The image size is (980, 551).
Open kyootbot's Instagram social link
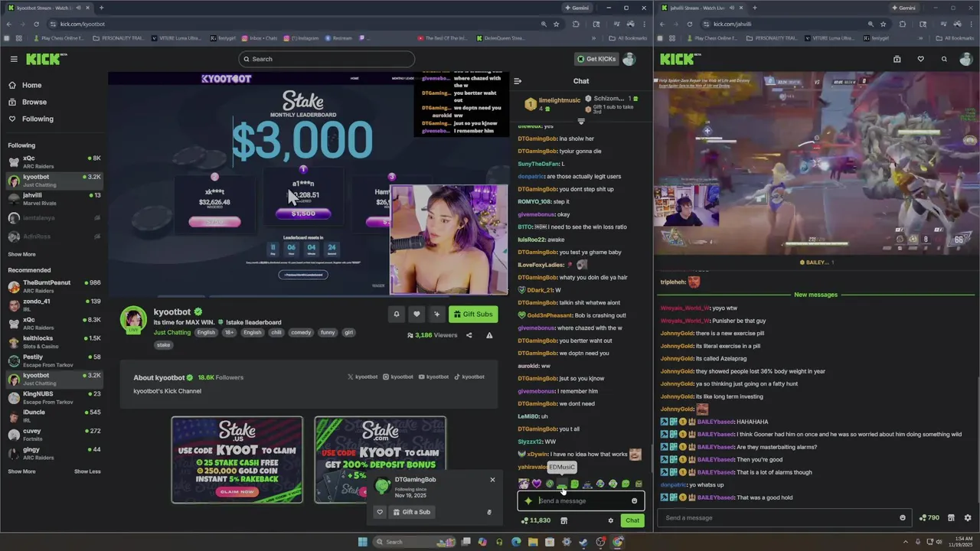pyautogui.click(x=398, y=377)
